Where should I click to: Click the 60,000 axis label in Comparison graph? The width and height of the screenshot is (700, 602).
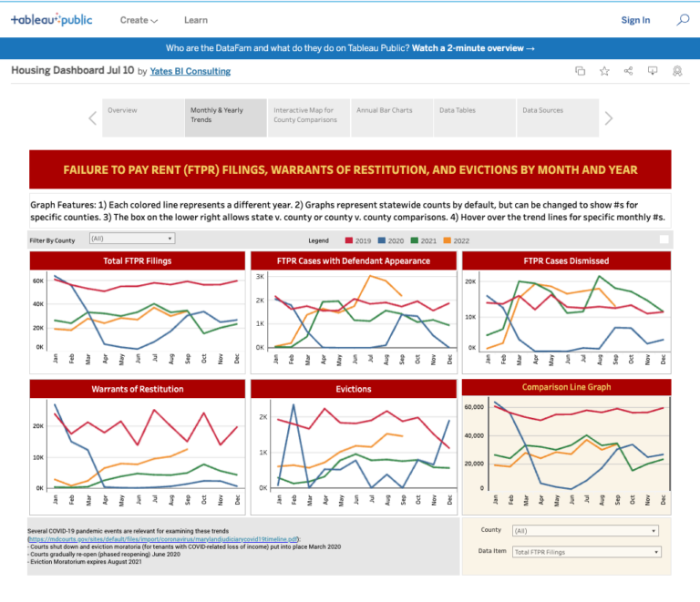[x=474, y=407]
